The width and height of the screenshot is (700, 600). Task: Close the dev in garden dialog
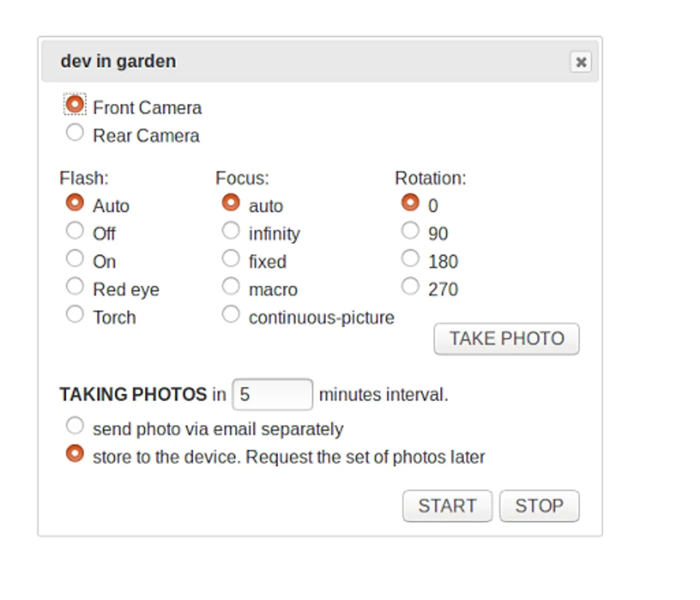click(x=581, y=62)
